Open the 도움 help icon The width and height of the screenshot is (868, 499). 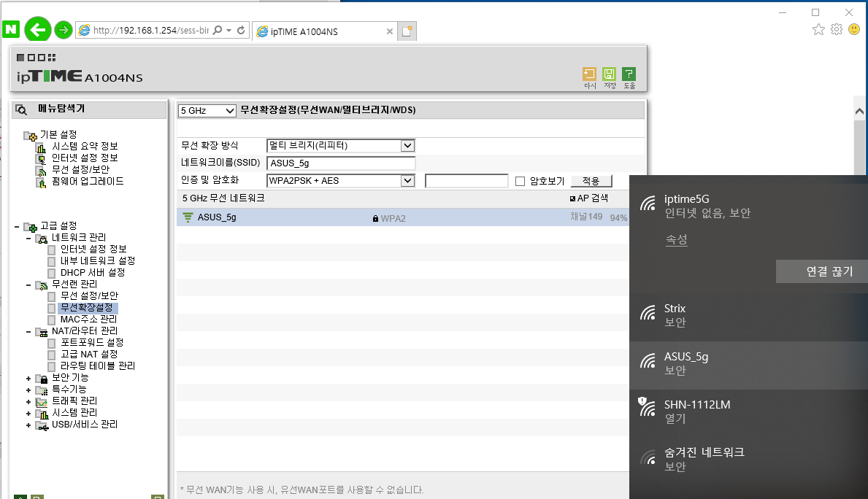pyautogui.click(x=629, y=78)
